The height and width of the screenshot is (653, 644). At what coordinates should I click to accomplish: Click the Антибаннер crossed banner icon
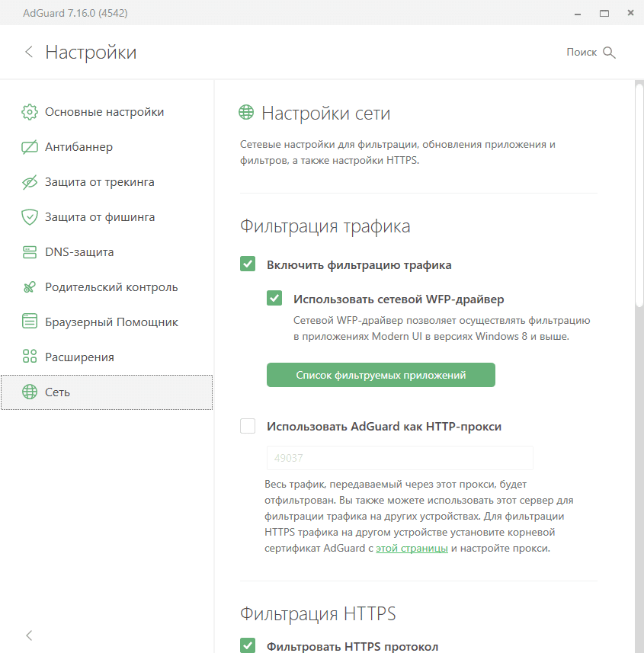pyautogui.click(x=30, y=147)
